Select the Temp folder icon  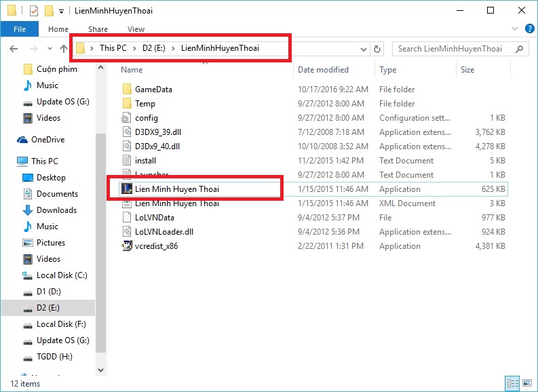point(127,103)
